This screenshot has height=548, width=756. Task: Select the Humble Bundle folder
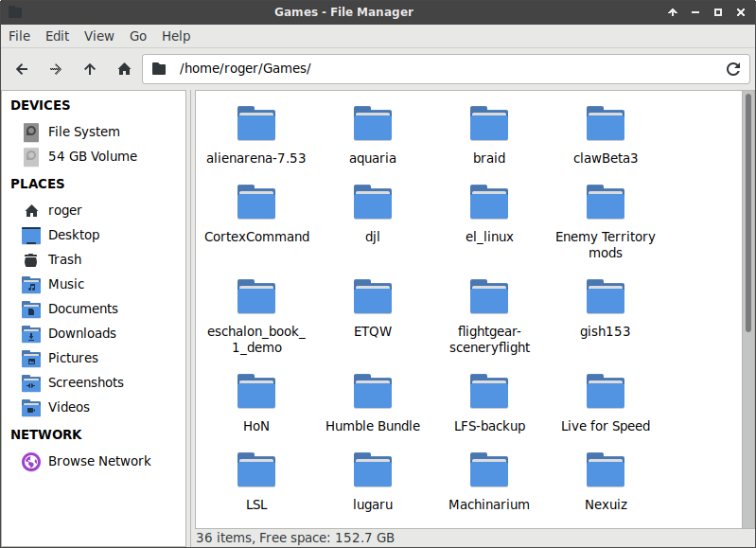coord(373,403)
